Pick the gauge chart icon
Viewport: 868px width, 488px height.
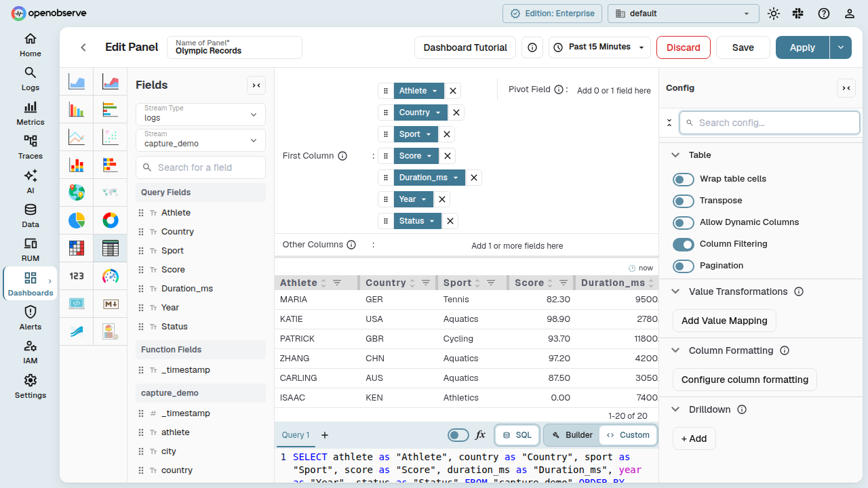111,276
